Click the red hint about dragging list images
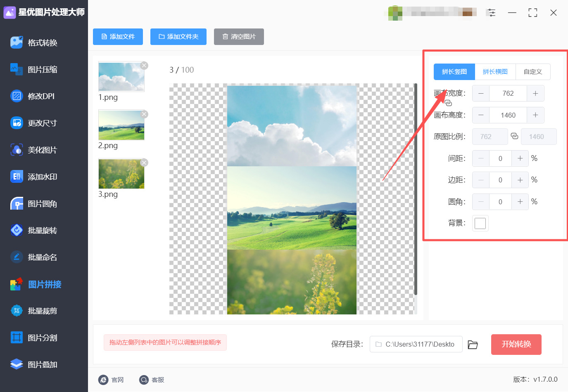 (165, 342)
